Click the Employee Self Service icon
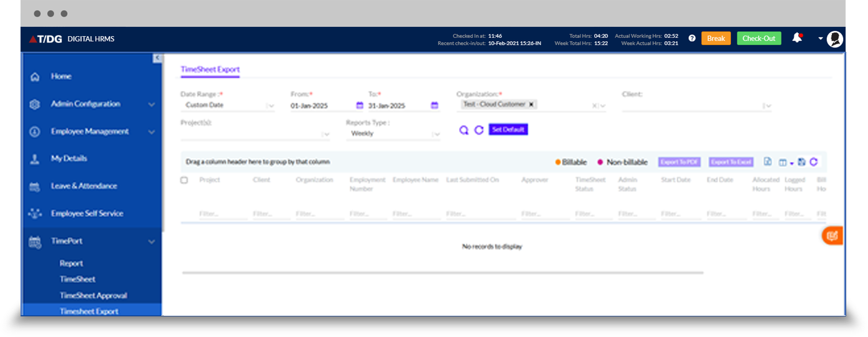This screenshot has width=868, height=337. click(35, 214)
